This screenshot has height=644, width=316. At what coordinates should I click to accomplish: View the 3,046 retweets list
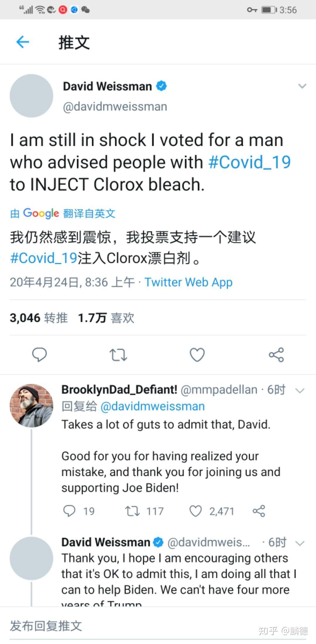pyautogui.click(x=39, y=318)
